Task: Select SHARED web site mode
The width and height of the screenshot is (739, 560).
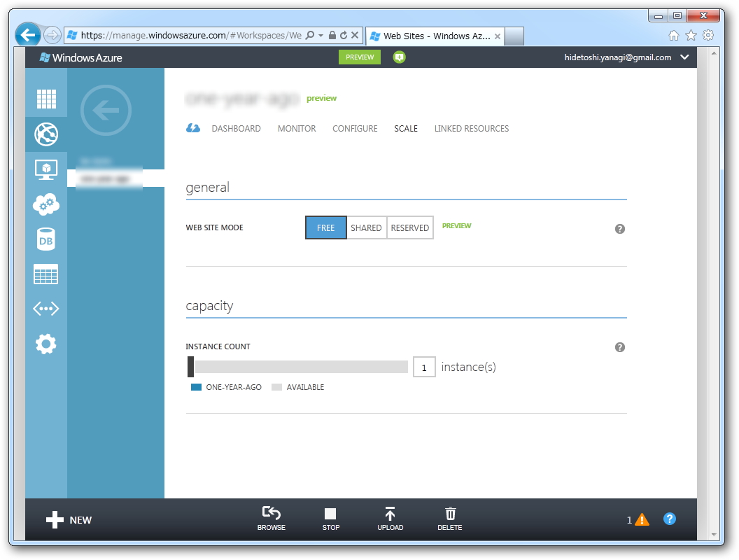Action: [x=366, y=227]
